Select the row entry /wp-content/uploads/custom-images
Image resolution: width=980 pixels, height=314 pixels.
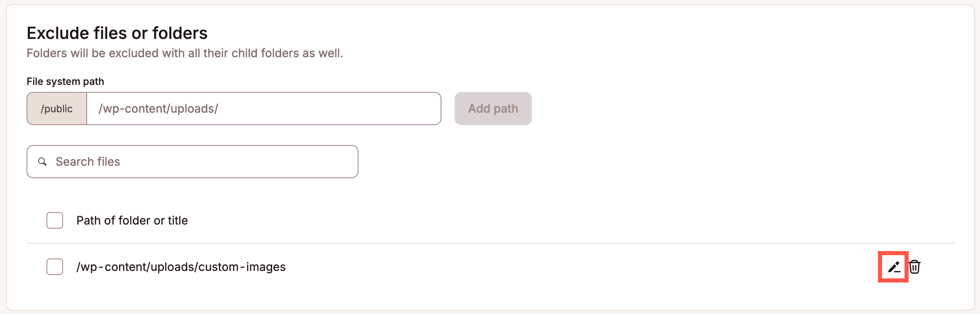pyautogui.click(x=181, y=267)
